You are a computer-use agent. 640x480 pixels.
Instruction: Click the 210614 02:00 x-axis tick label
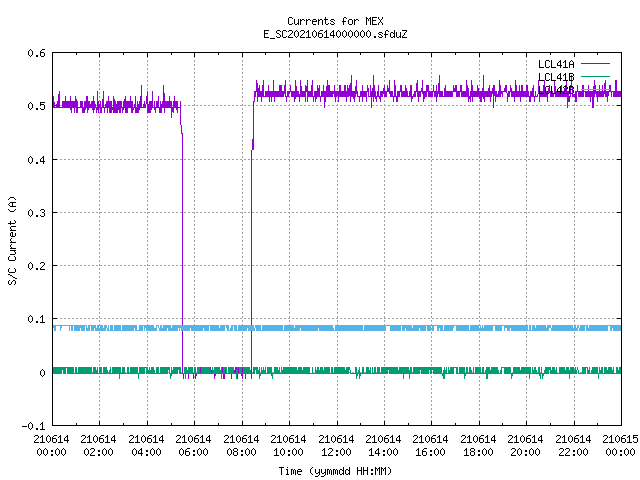pyautogui.click(x=98, y=446)
